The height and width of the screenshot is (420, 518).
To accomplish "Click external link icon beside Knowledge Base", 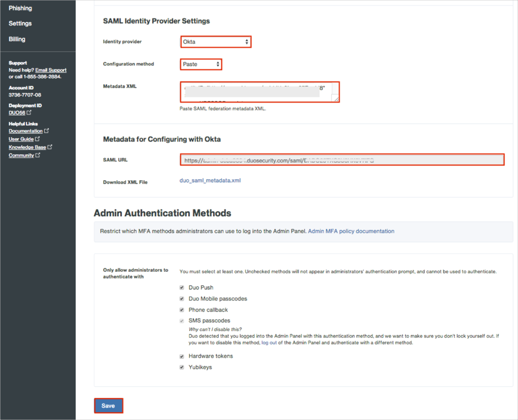I will point(50,147).
